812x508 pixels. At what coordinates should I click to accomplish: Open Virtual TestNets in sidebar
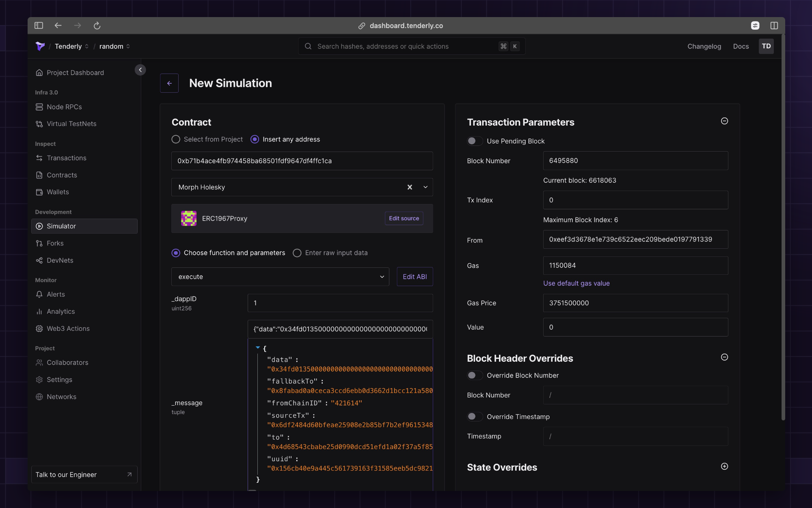click(x=71, y=124)
